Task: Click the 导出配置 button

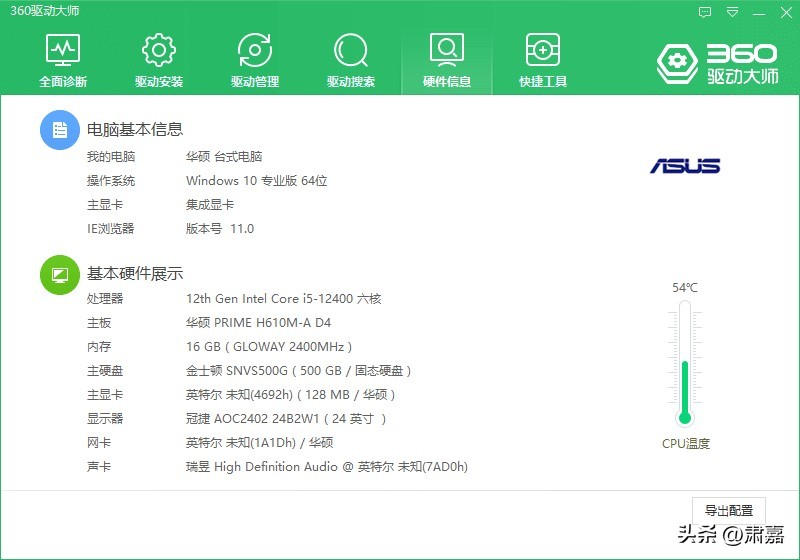Action: (x=729, y=510)
